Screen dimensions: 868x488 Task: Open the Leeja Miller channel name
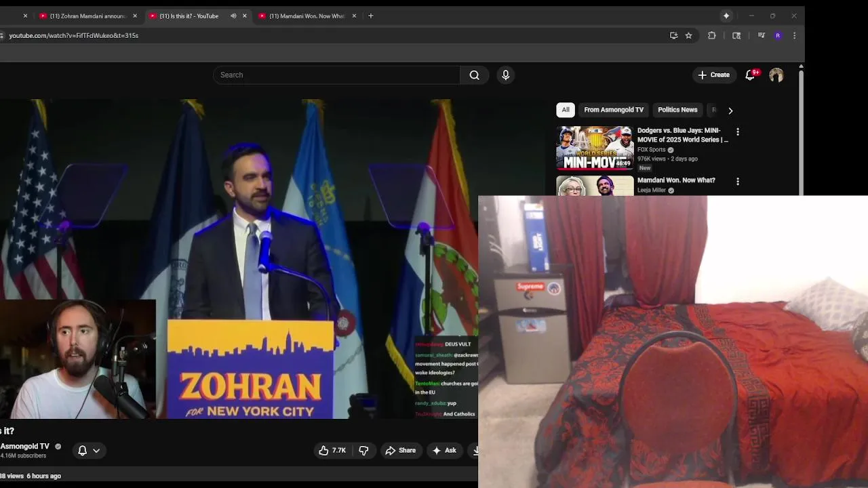coord(652,190)
